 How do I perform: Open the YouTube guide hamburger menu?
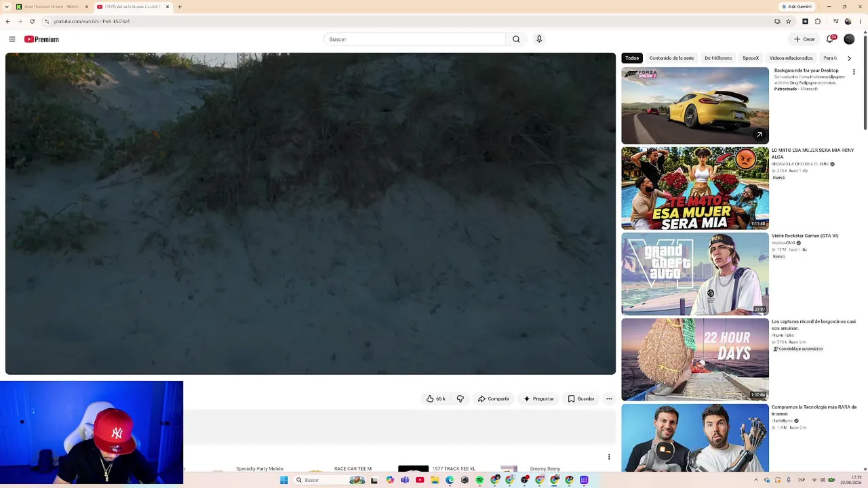pyautogui.click(x=12, y=39)
